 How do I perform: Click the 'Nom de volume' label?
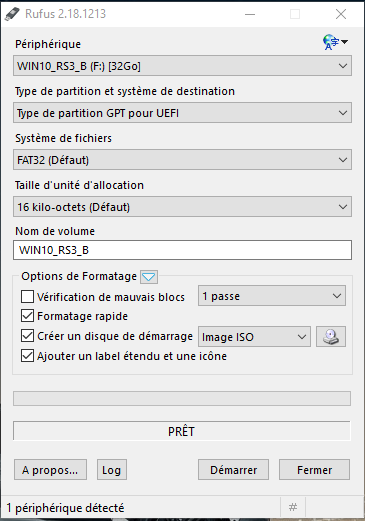(55, 231)
